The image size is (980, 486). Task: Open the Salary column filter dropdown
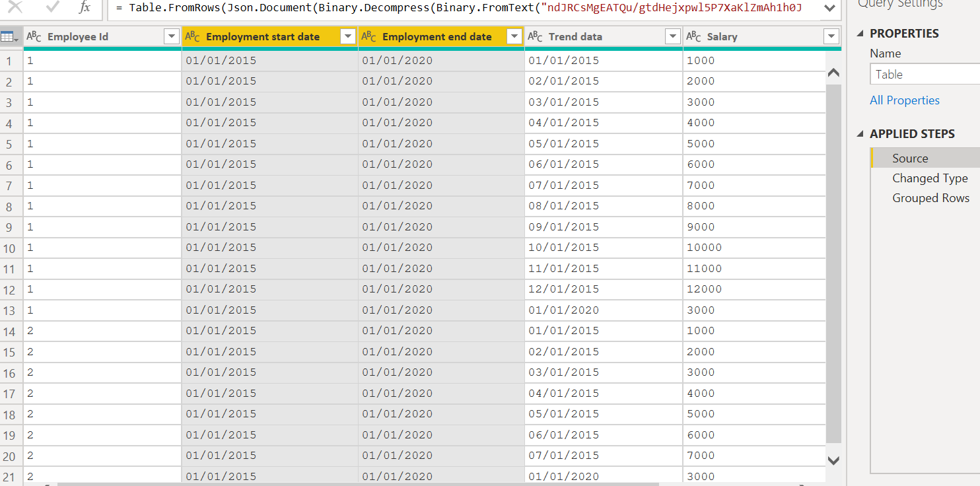click(831, 37)
